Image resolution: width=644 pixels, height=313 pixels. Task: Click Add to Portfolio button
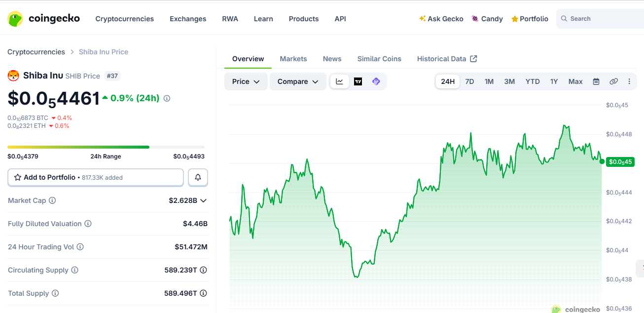(x=96, y=177)
